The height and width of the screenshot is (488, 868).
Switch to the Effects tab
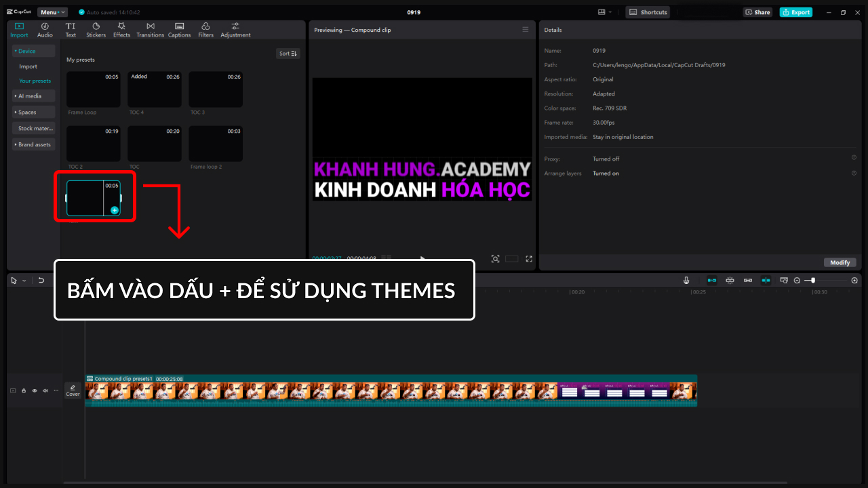(x=121, y=30)
